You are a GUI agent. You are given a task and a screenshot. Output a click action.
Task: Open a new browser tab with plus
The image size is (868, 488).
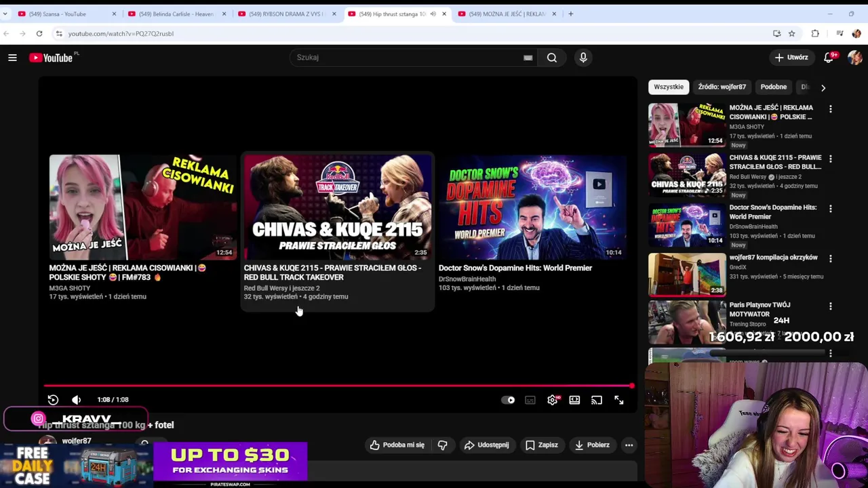point(570,14)
